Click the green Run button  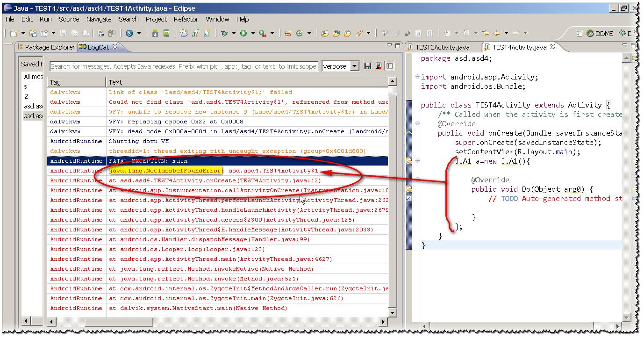(243, 33)
